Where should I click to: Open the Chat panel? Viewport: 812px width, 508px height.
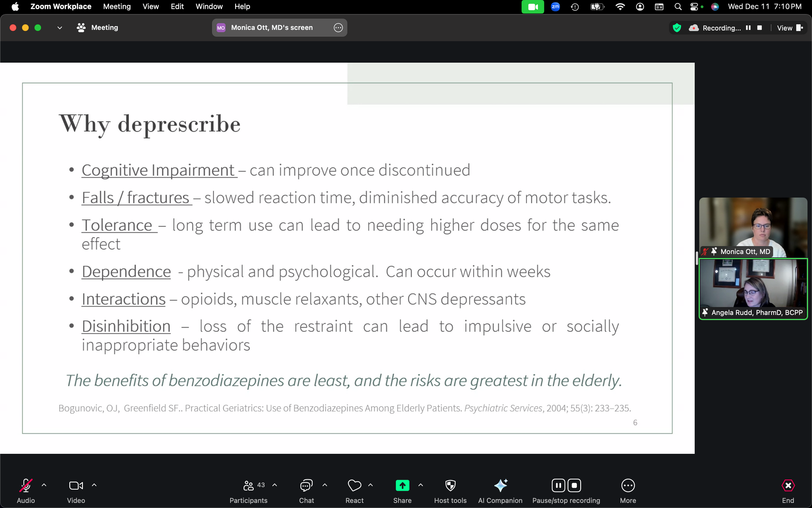tap(306, 485)
